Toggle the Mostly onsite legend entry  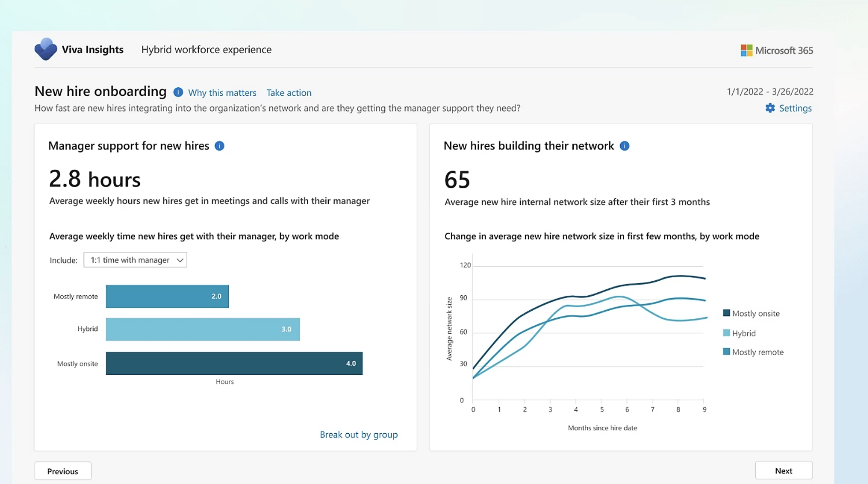[x=751, y=313]
